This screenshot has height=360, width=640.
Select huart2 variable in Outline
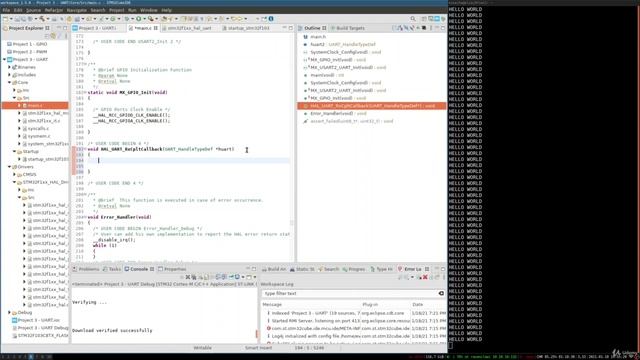point(342,44)
